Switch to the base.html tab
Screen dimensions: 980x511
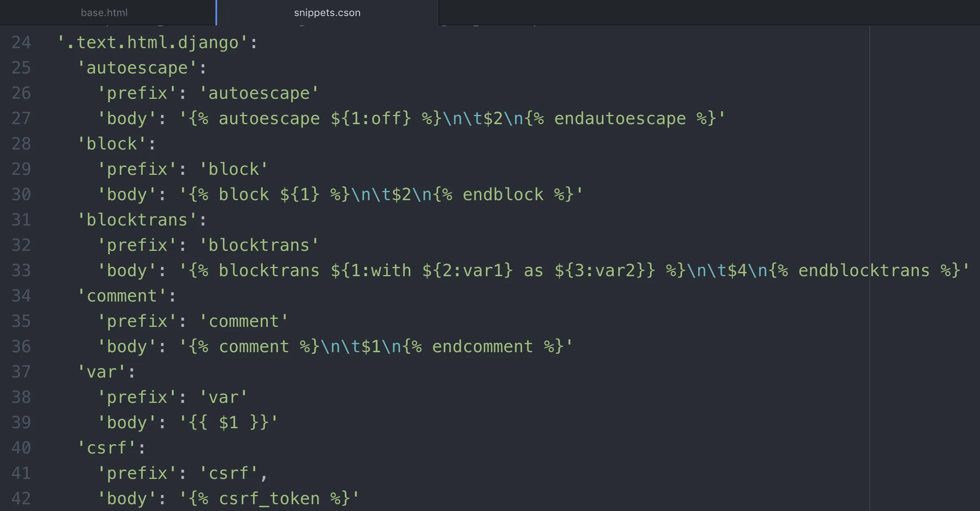coord(104,13)
